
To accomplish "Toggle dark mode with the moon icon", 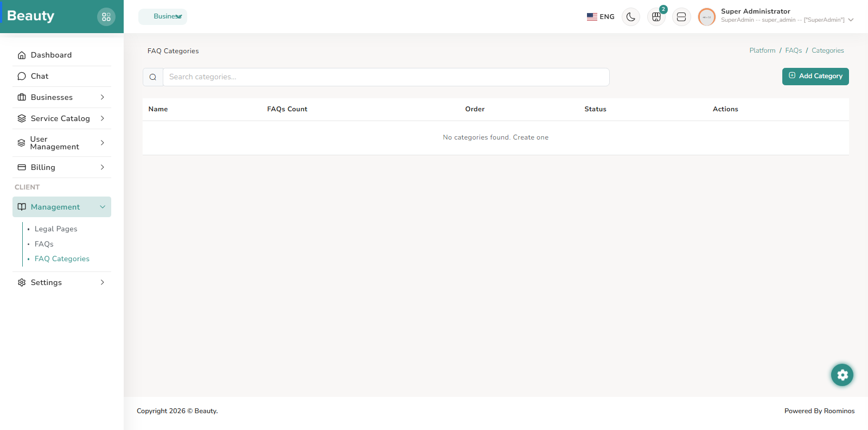I will 630,17.
